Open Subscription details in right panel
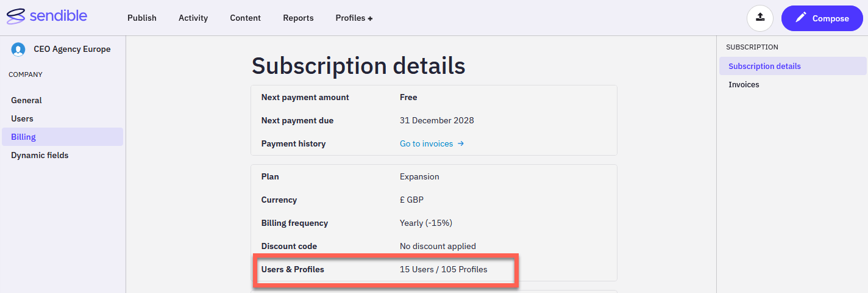Viewport: 868px width, 293px height. 792,66
